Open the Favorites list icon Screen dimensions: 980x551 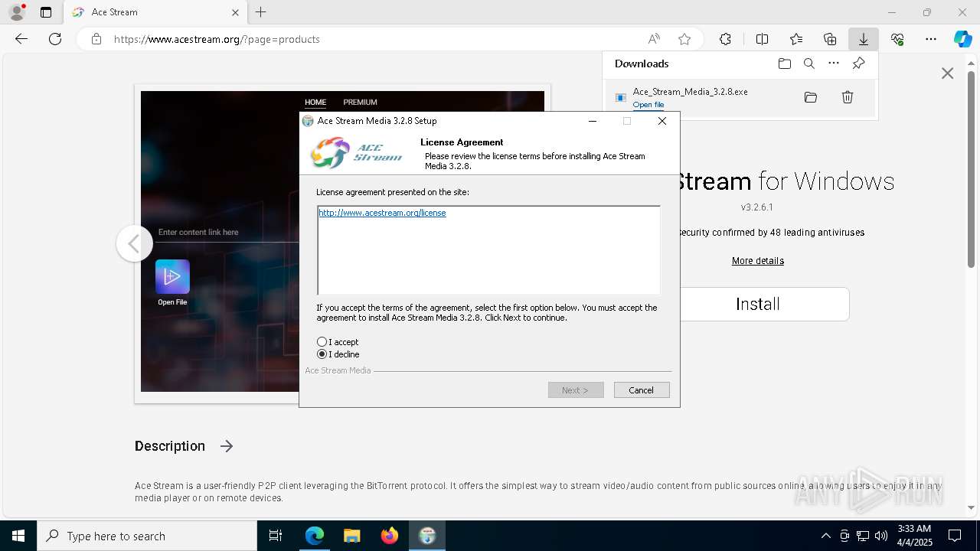tap(796, 39)
